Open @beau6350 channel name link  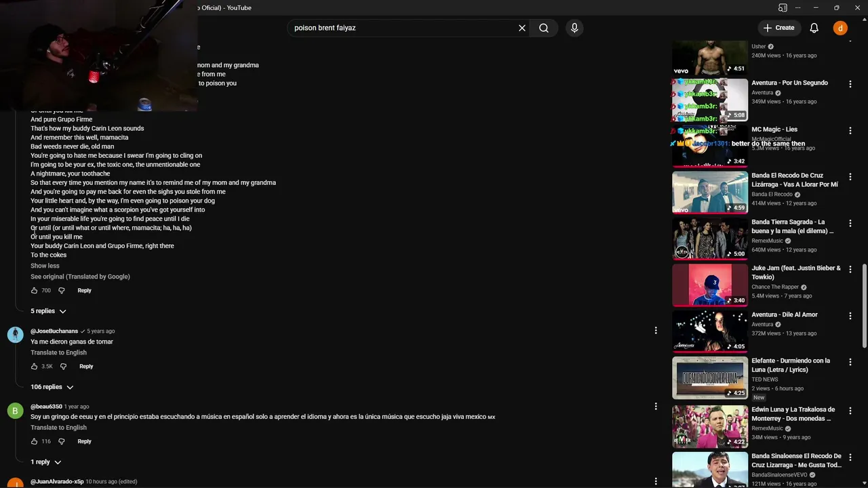[46, 407]
